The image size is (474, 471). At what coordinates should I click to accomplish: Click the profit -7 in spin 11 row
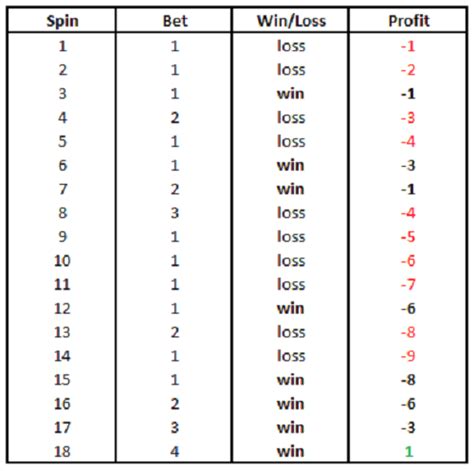pyautogui.click(x=408, y=285)
